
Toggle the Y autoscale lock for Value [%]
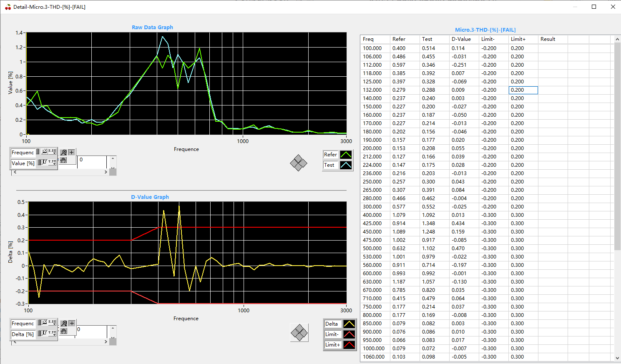[39, 162]
